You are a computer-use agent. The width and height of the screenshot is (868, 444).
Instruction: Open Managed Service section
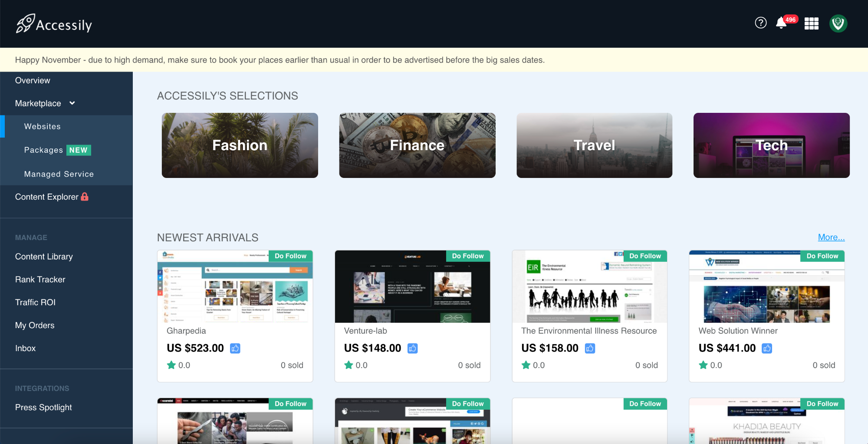[x=59, y=174]
